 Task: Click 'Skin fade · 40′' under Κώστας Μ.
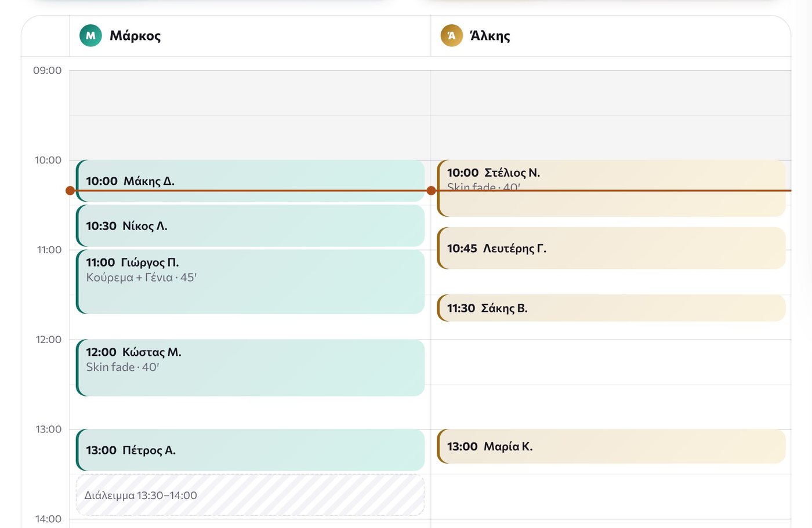pyautogui.click(x=122, y=367)
